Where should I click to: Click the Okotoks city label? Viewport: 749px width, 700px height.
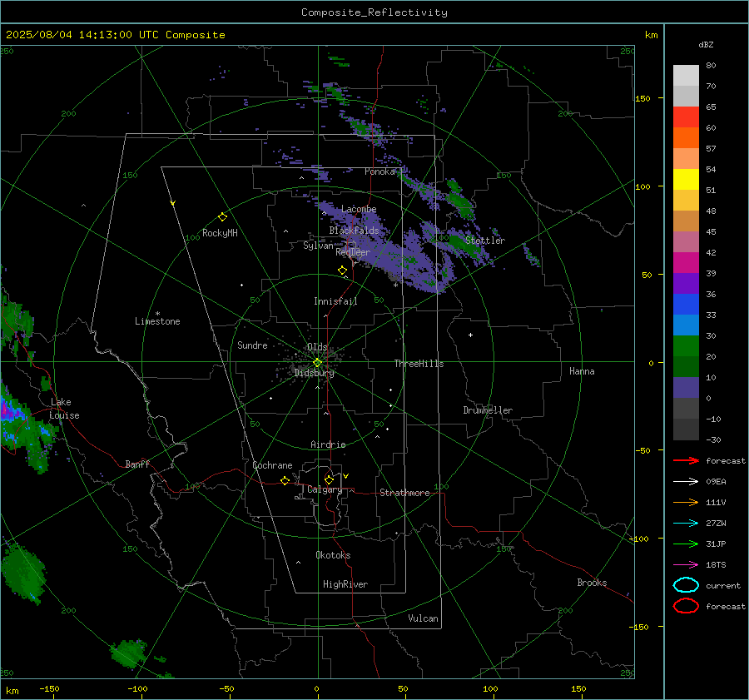333,555
